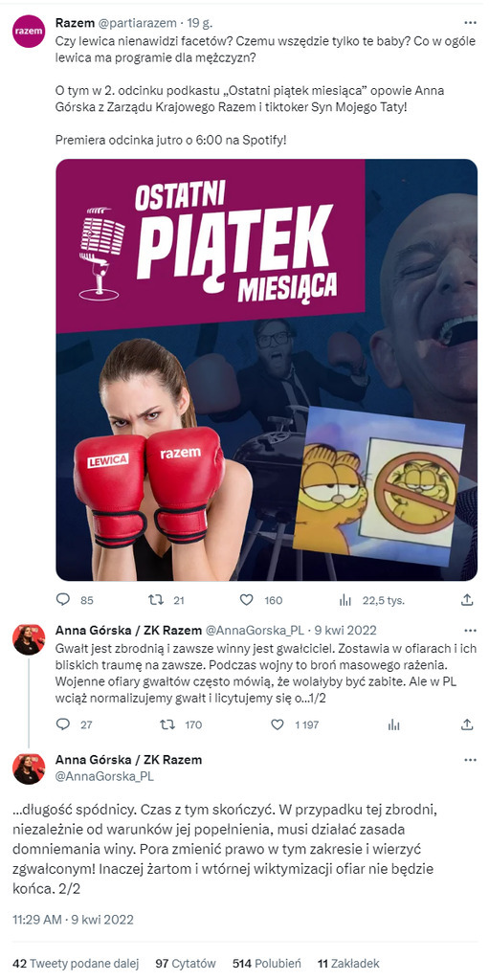Image resolution: width=489 pixels, height=980 pixels.
Task: Open analytics icon on Anna Górska's tweet
Action: click(394, 724)
